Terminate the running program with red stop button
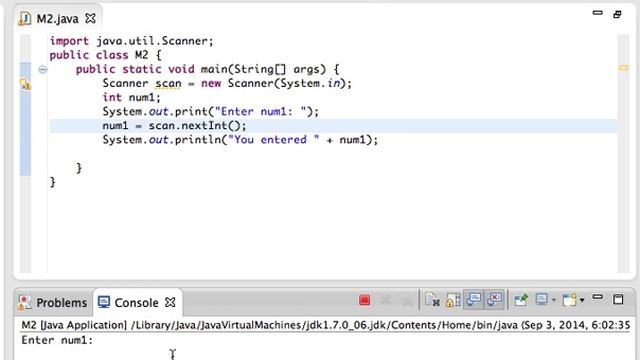 (364, 300)
